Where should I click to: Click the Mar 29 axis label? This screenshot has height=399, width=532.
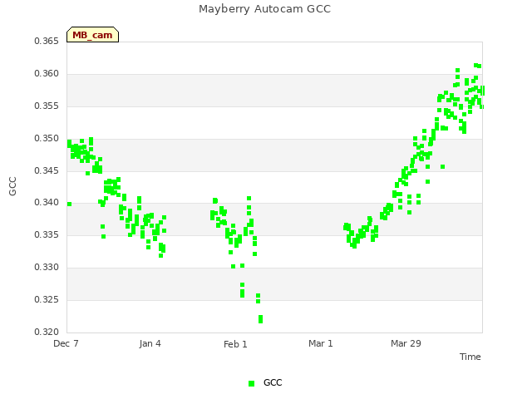[x=406, y=343]
